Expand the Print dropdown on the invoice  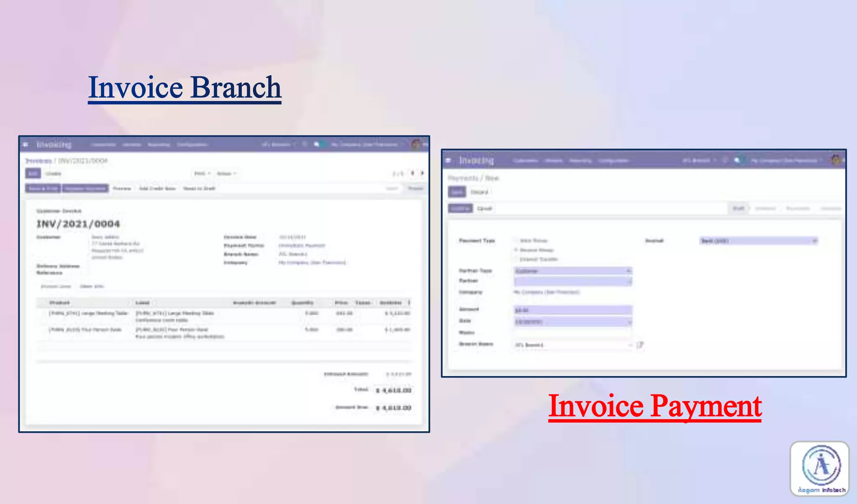202,174
